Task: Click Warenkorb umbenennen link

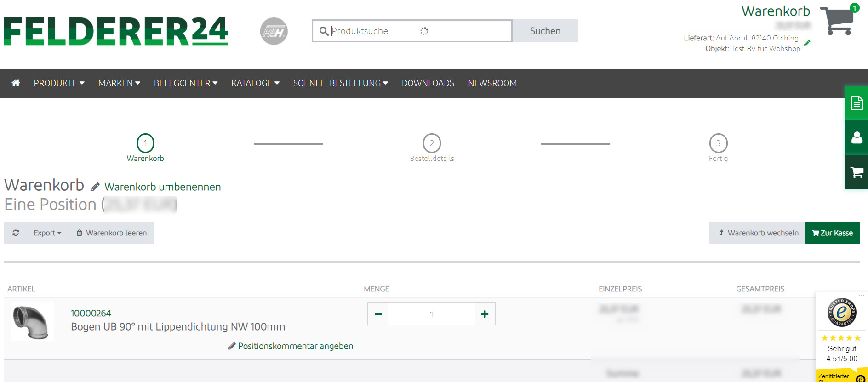Action: tap(162, 187)
